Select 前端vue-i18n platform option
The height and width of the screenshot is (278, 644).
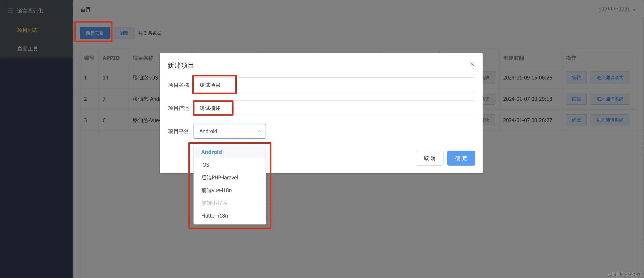click(x=216, y=190)
